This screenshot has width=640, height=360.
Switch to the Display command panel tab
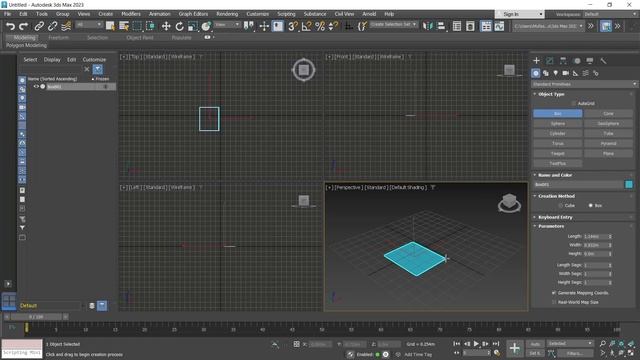(x=590, y=61)
